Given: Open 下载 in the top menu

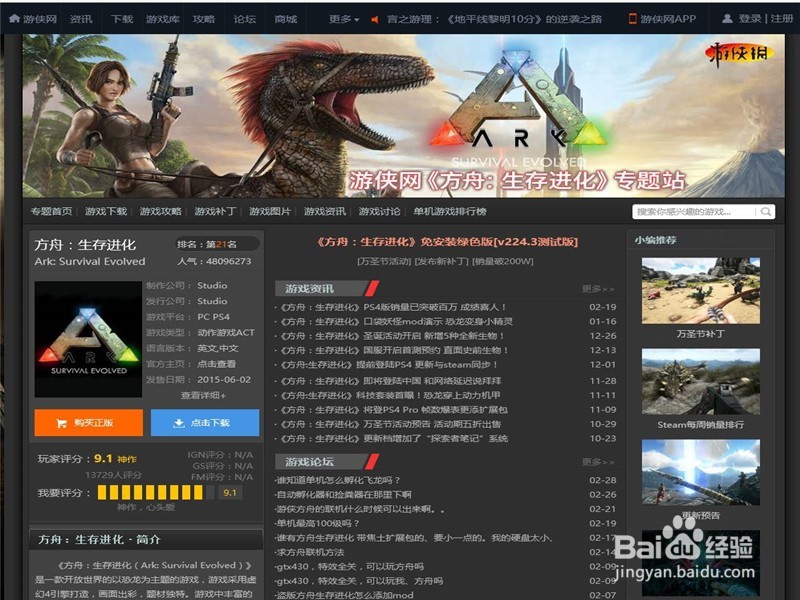Looking at the screenshot, I should point(122,19).
